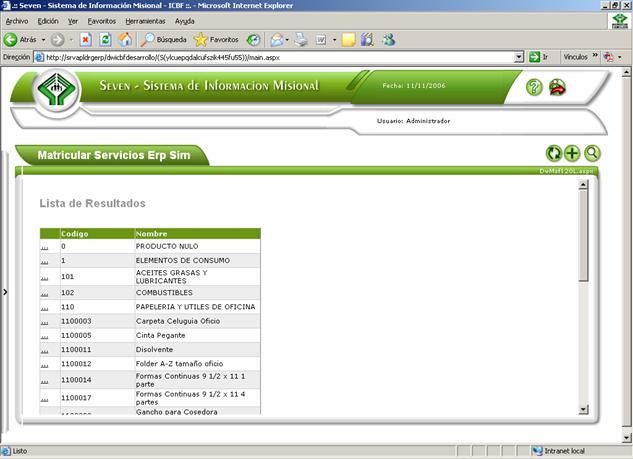This screenshot has width=633, height=459.
Task: Click the green help question mark icon
Action: [x=534, y=87]
